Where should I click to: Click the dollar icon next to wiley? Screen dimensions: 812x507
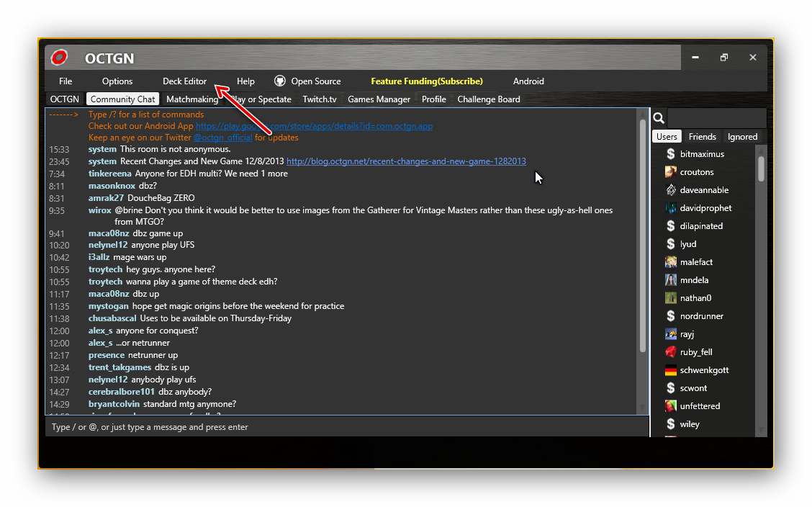pos(671,424)
